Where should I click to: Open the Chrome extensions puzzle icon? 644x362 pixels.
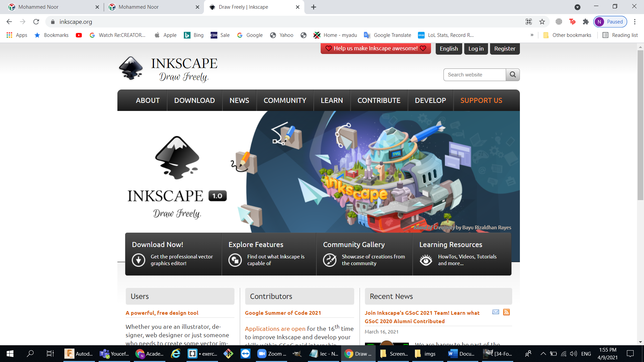[x=586, y=22]
